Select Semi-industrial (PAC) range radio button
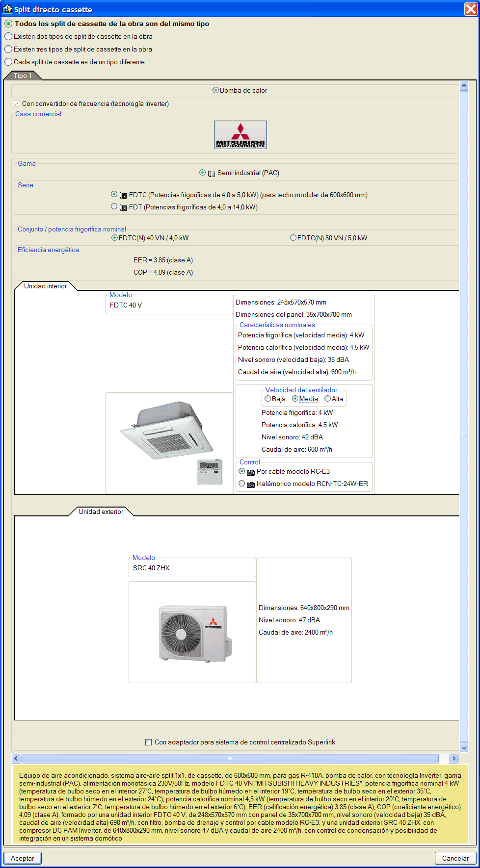The width and height of the screenshot is (480, 868). click(x=202, y=173)
